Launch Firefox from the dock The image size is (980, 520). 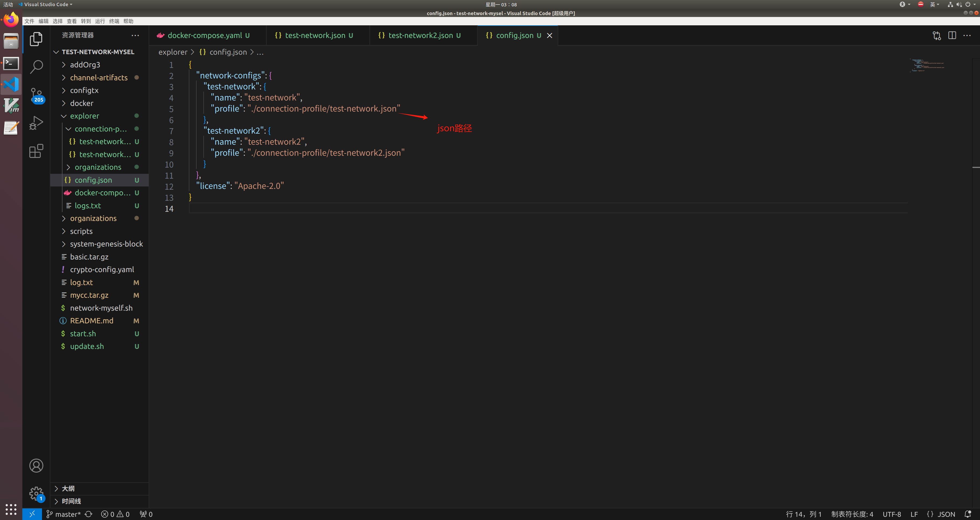(x=11, y=20)
